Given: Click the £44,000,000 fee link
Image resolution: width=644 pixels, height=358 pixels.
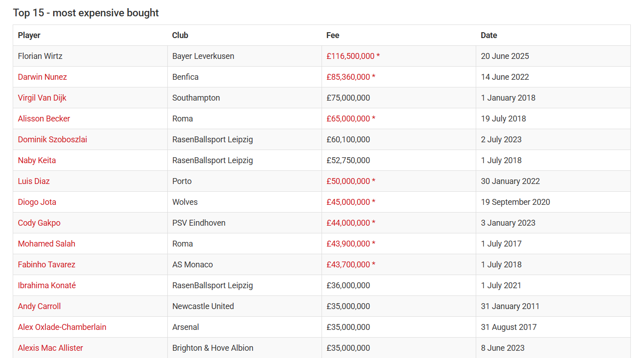Looking at the screenshot, I should (x=351, y=223).
